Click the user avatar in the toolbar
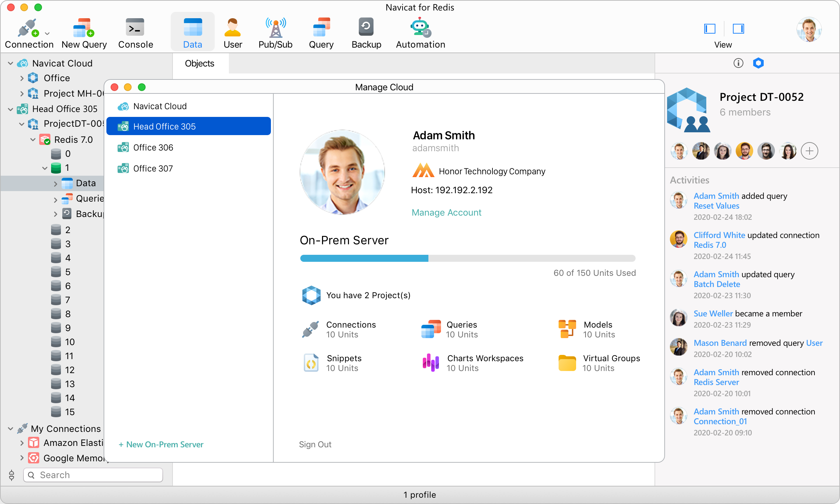840x504 pixels. 809,29
